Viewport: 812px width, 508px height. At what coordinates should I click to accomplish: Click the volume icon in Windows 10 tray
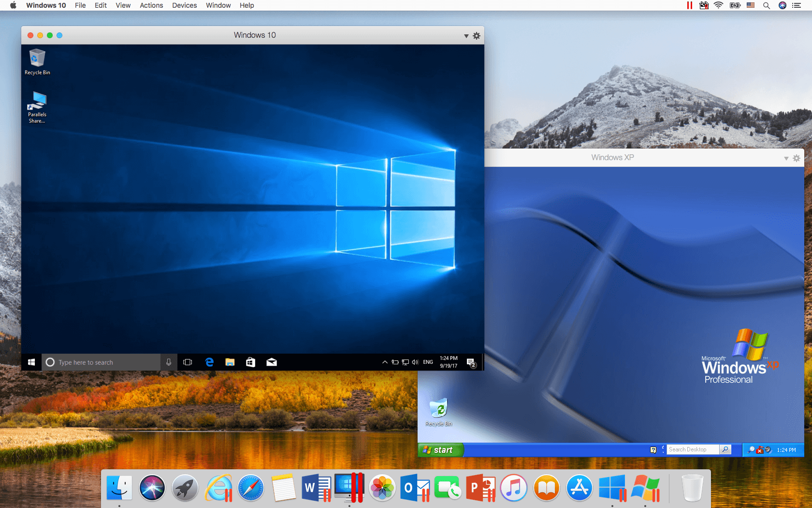[x=415, y=362]
